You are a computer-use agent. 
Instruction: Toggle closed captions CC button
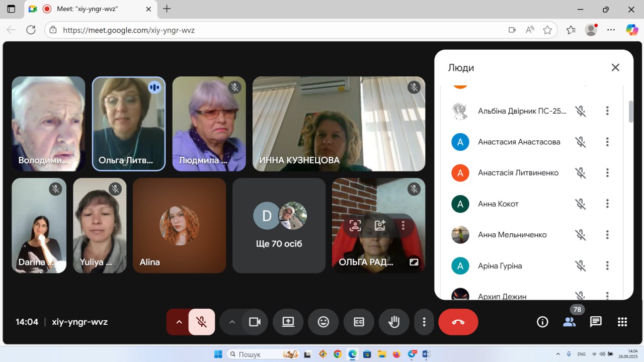359,322
